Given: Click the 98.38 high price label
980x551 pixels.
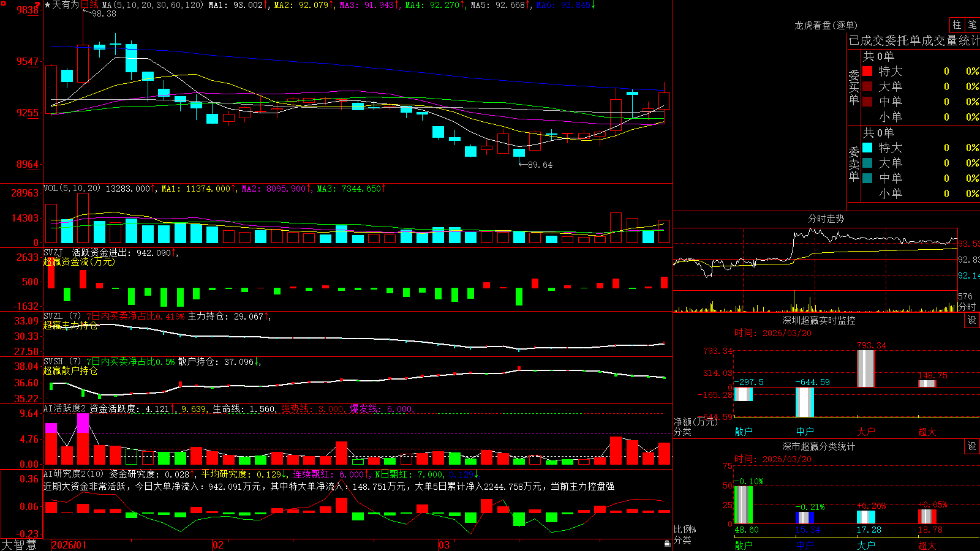Looking at the screenshot, I should pyautogui.click(x=104, y=13).
